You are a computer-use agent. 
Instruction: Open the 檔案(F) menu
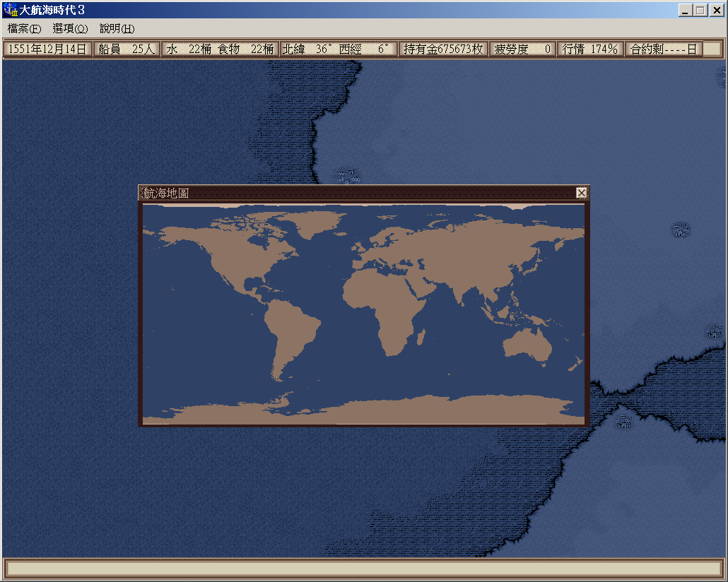[25, 29]
